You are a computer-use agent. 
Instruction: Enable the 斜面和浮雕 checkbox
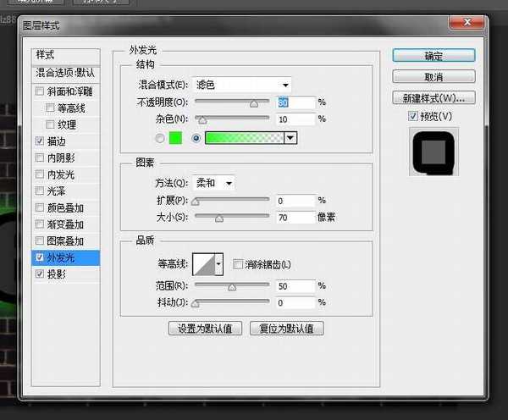(40, 91)
